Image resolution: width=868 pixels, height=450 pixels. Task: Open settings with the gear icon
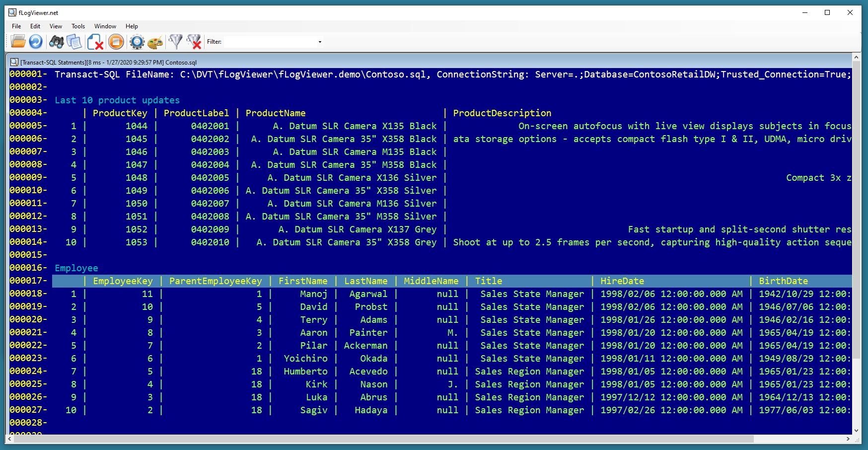click(x=137, y=42)
